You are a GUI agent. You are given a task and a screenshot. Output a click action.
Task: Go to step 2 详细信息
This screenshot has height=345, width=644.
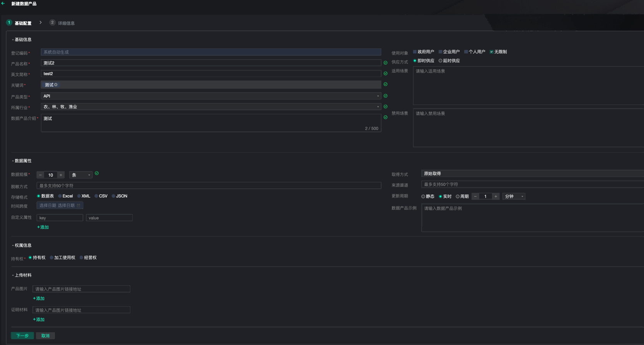62,23
